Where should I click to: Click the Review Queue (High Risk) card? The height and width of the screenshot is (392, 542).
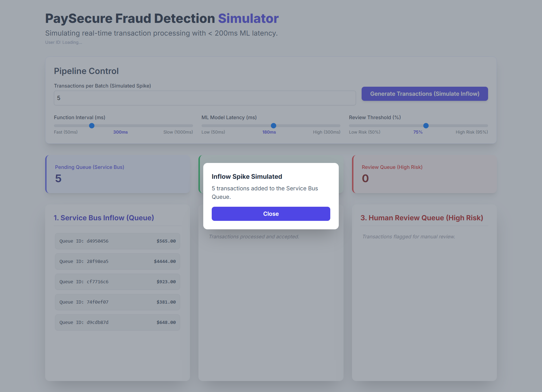(x=424, y=174)
